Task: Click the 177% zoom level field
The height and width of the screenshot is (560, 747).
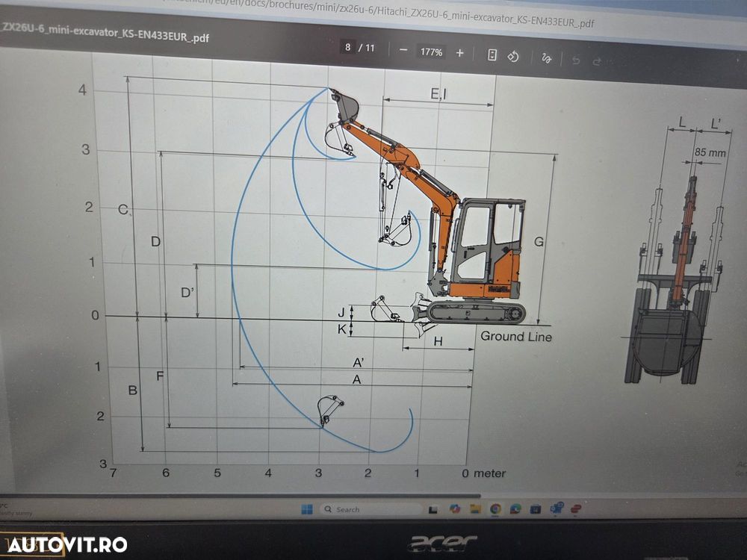Action: tap(431, 52)
